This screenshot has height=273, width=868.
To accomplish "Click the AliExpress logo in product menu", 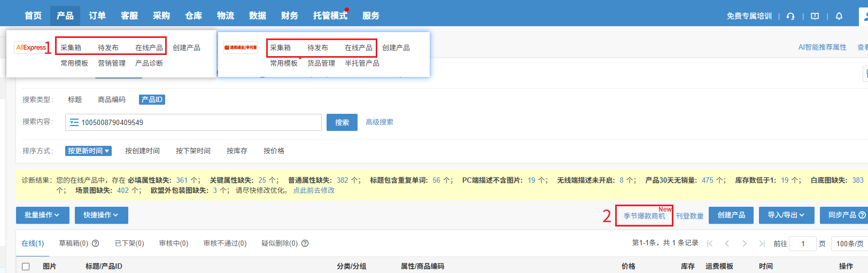I will pos(31,48).
